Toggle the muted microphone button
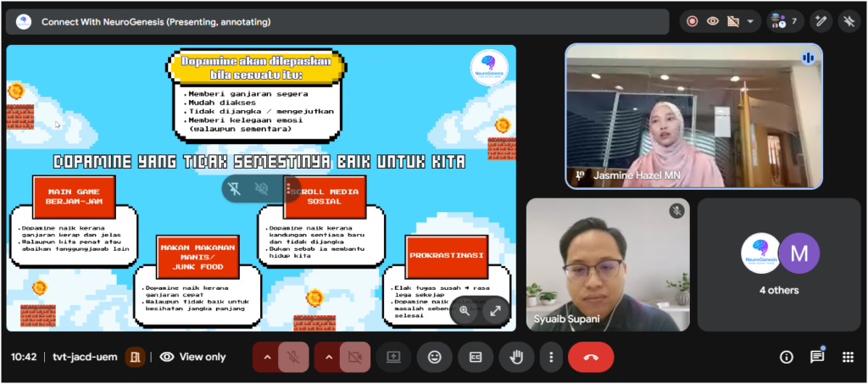Screen dimensions: 868x384 (293, 357)
